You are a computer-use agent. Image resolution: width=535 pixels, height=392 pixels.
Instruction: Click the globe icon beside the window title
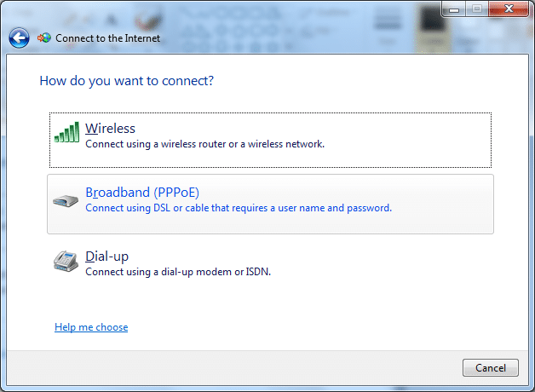point(44,37)
